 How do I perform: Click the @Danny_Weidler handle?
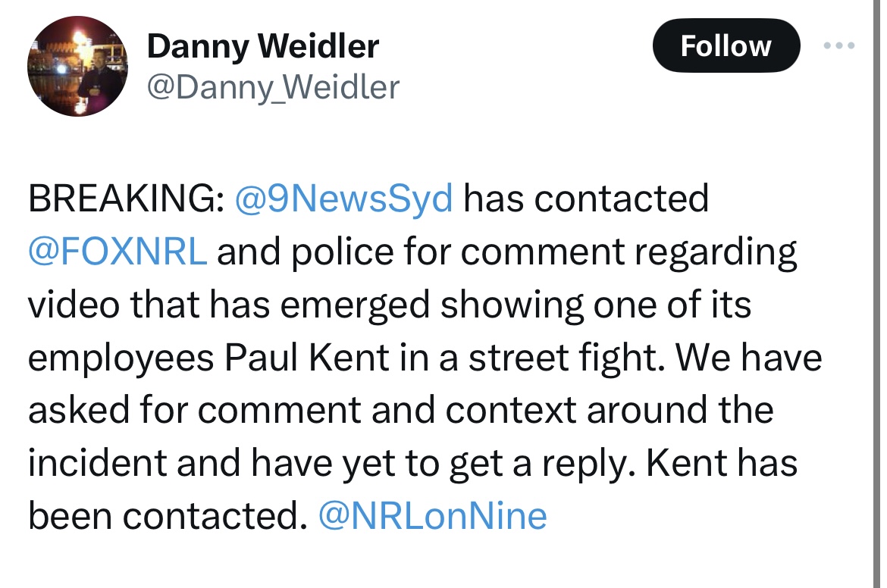tap(272, 87)
